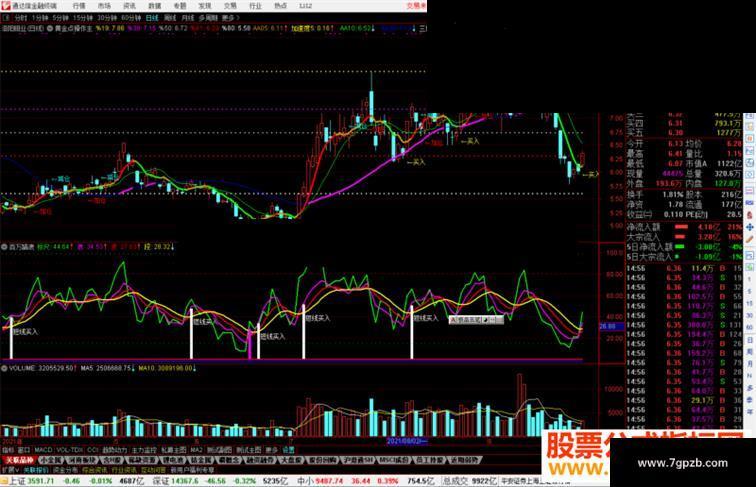Select 5-minute button in right sidebar
Viewport: 756px width, 487px height.
click(749, 291)
